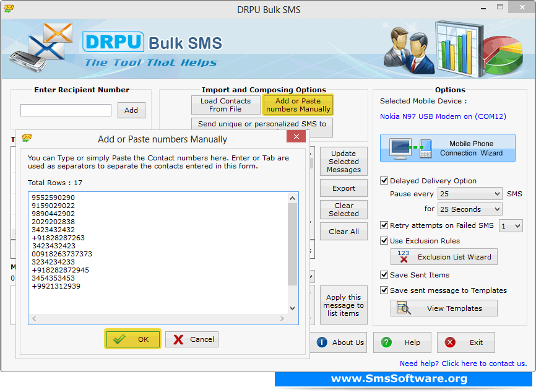536x392 pixels.
Task: Click the Add recipient button
Action: (x=131, y=110)
